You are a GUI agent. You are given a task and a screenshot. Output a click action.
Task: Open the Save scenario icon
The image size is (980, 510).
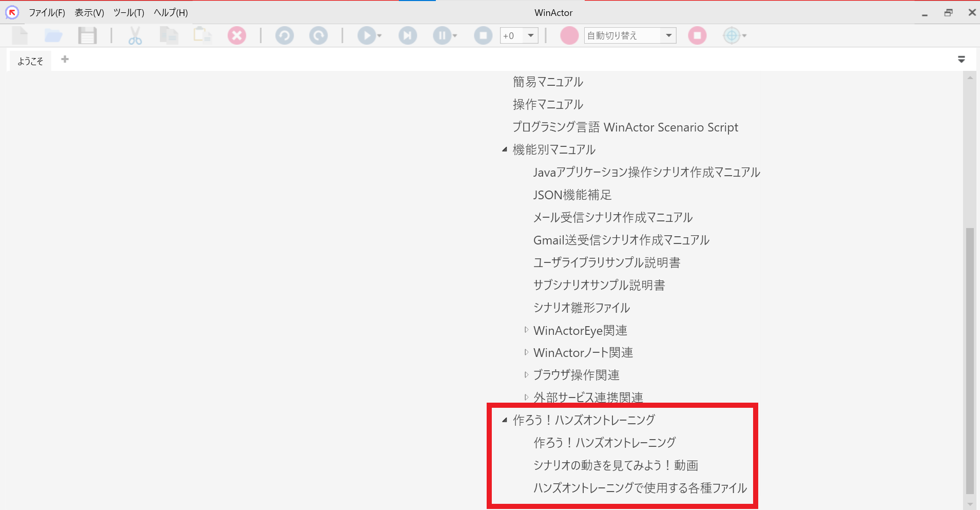87,35
